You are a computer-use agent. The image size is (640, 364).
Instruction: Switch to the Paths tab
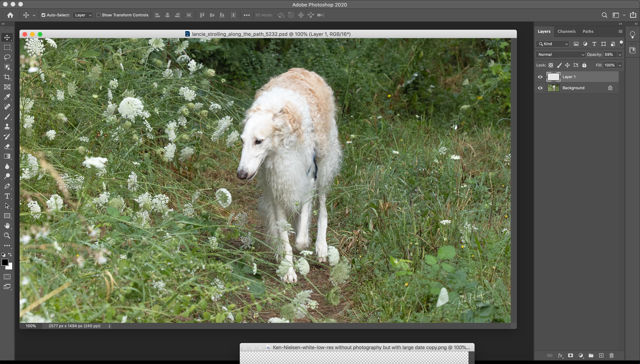pyautogui.click(x=588, y=31)
